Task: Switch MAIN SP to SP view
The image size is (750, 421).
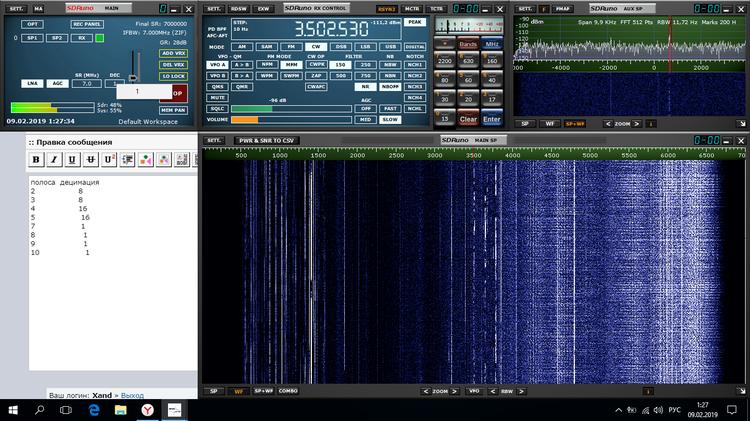Action: coord(214,391)
